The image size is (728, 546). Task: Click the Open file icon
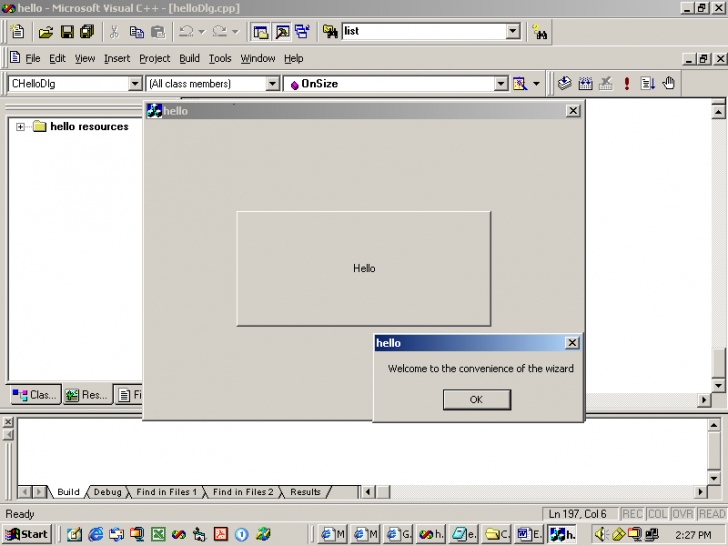[x=46, y=32]
